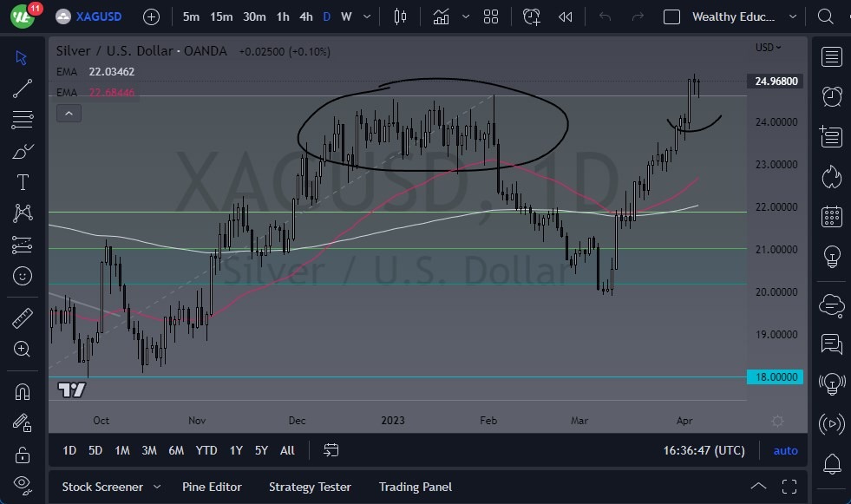Select the trend line drawing tool
The width and height of the screenshot is (851, 504).
click(x=22, y=88)
